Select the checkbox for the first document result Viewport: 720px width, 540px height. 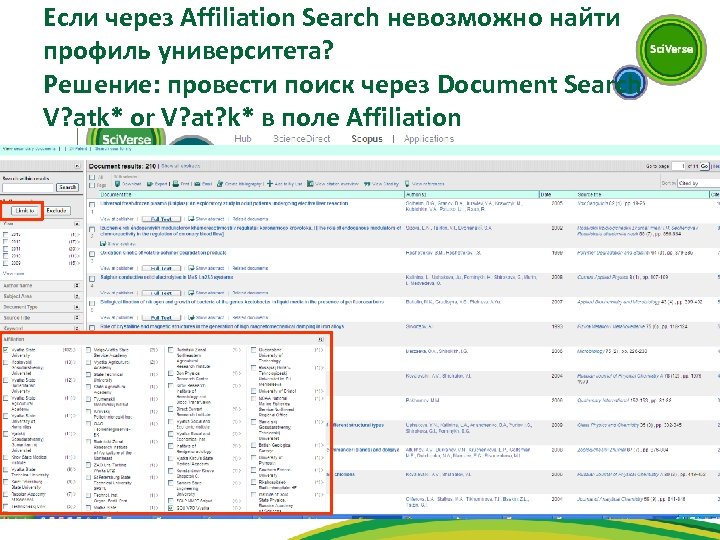(x=92, y=204)
